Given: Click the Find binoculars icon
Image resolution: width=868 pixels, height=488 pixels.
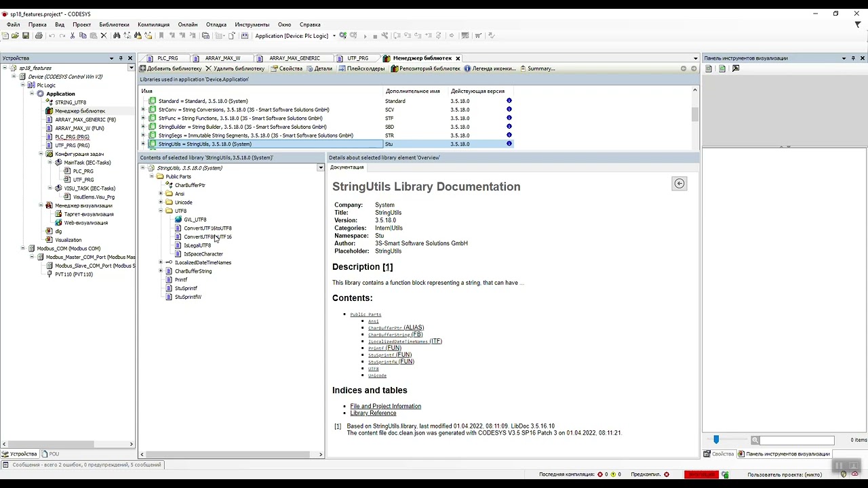Looking at the screenshot, I should coord(117,36).
